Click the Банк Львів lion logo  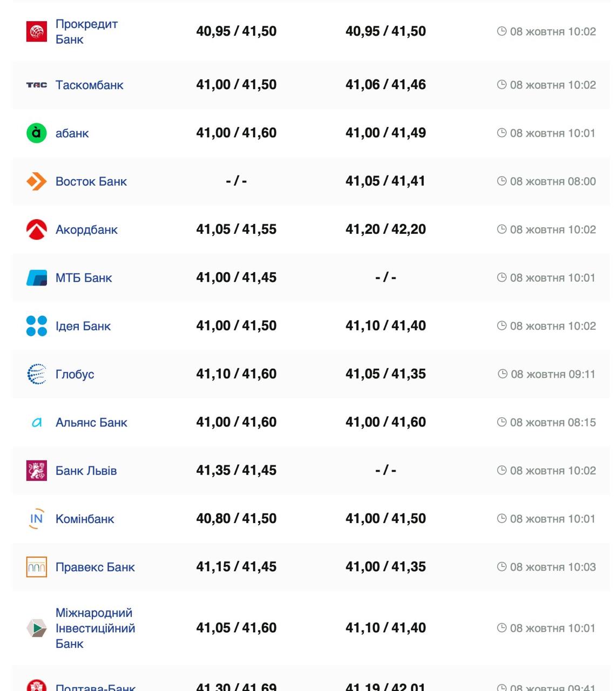(x=37, y=471)
